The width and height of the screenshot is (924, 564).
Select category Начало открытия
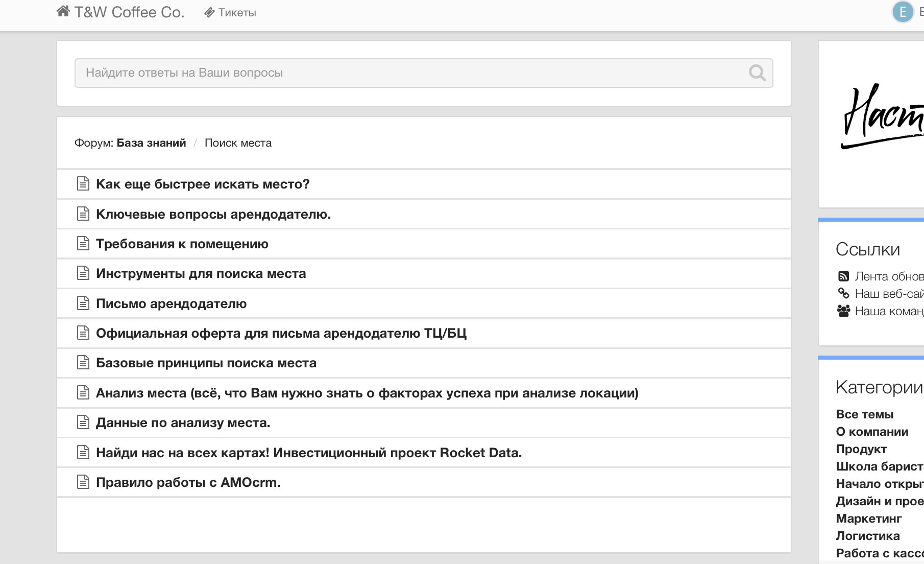pos(880,484)
